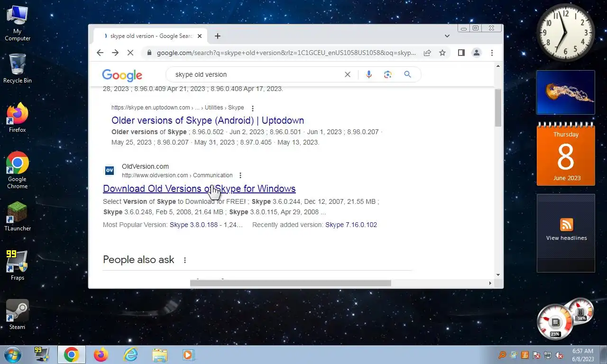Select the Fraps desktop shortcut
The image size is (607, 364).
click(x=18, y=265)
